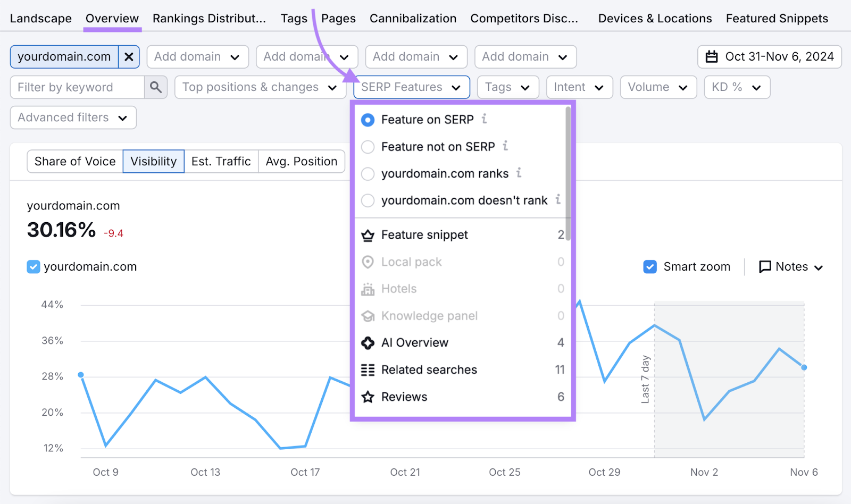Click the keyword search magnifier icon
Viewport: 851px width, 504px height.
pos(156,87)
